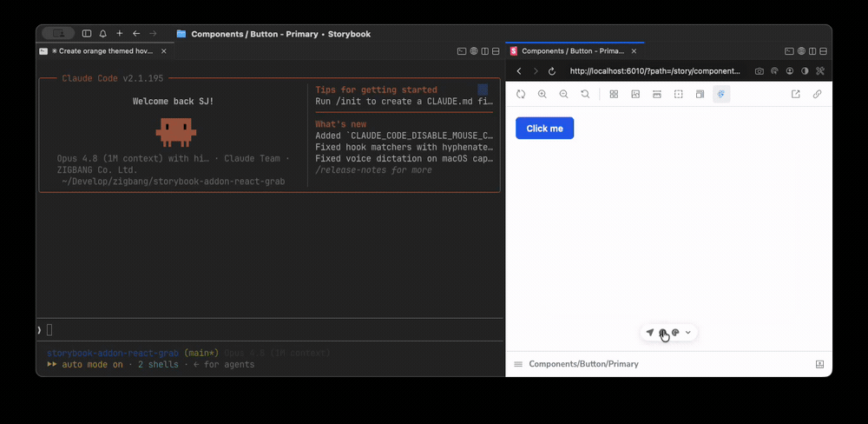
Task: Open developer tools wrench icon in browser bar
Action: (x=820, y=71)
